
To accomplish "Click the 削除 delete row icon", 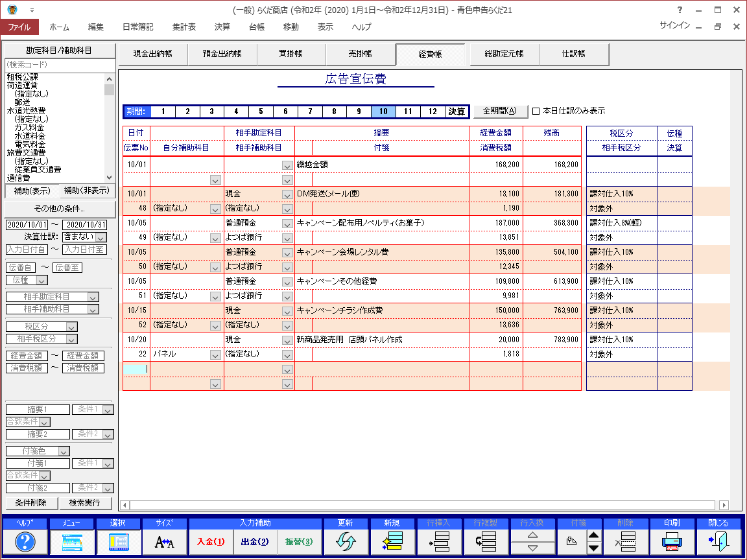I will point(625,542).
